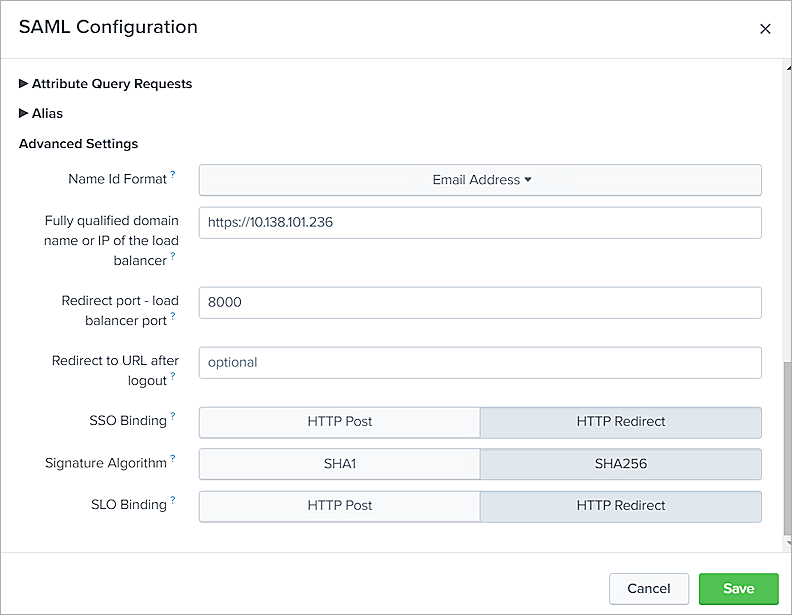This screenshot has height=615, width=792.
Task: Click help icon beside Signature Algorithm
Action: (173, 459)
